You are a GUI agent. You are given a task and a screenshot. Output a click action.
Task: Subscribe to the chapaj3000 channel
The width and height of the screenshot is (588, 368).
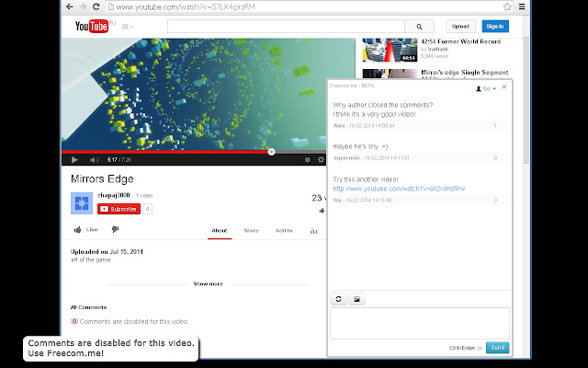click(x=119, y=209)
